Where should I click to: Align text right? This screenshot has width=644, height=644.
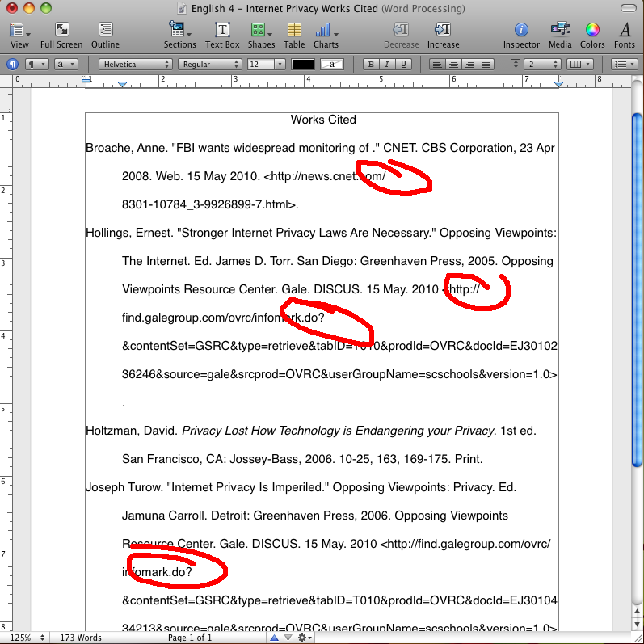pos(469,65)
